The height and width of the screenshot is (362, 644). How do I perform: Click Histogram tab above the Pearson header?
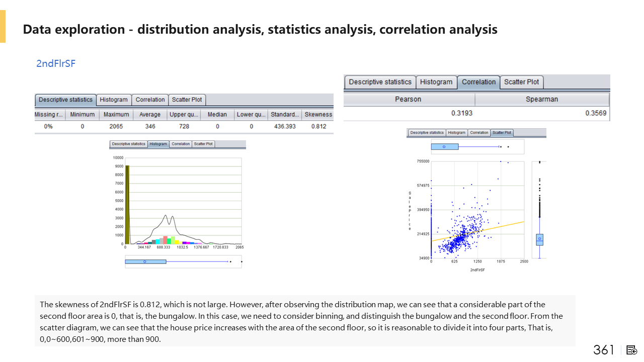click(x=436, y=82)
